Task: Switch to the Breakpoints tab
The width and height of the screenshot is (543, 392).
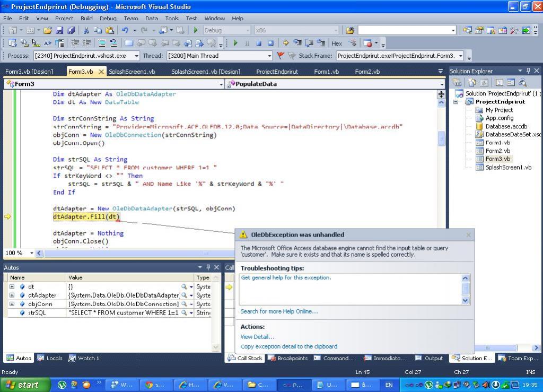Action: pyautogui.click(x=288, y=358)
